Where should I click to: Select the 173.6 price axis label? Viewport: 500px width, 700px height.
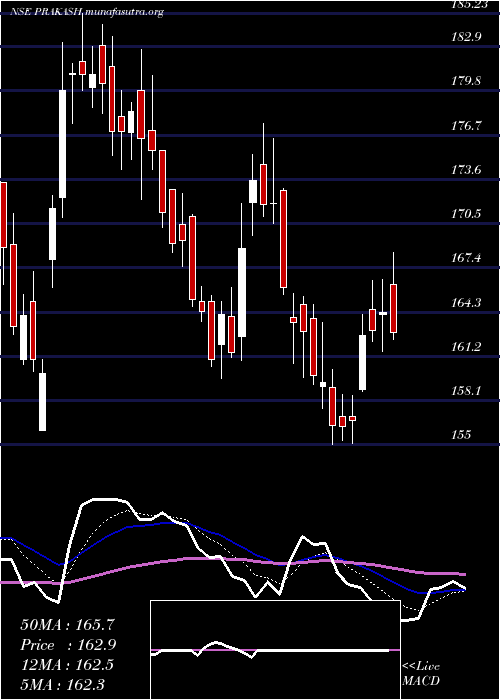coord(466,170)
